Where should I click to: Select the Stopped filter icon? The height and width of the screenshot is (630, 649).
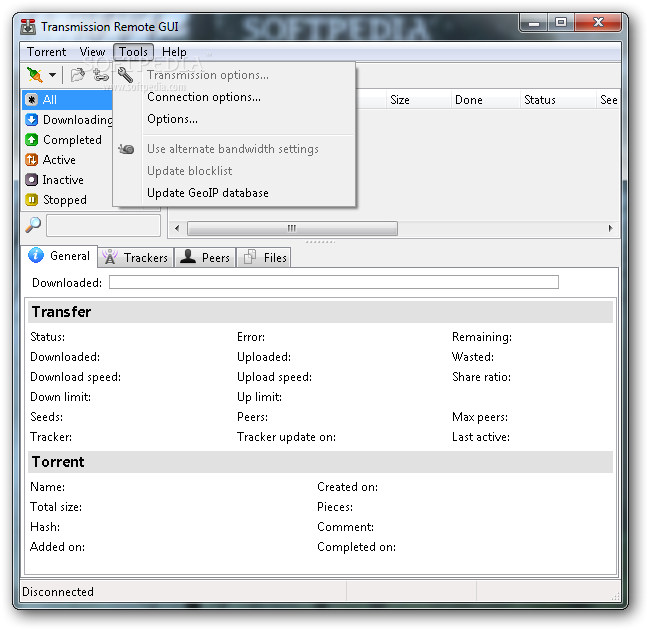pos(31,200)
